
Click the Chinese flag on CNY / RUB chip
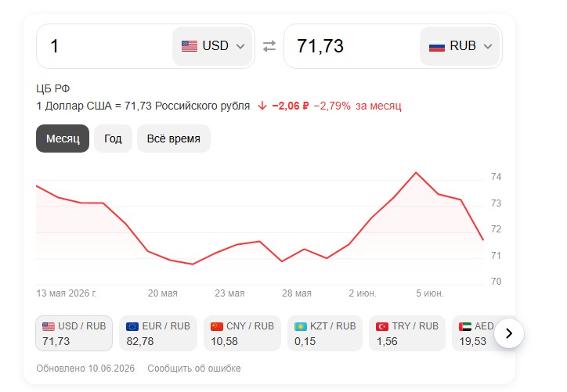[217, 326]
